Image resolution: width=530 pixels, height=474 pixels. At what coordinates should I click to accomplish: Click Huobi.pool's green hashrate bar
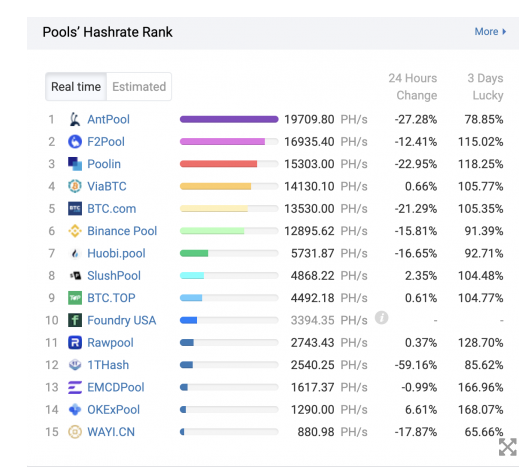pyautogui.click(x=194, y=253)
